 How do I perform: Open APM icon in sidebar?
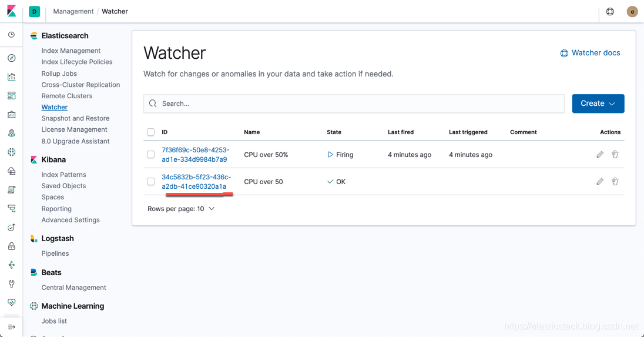click(x=12, y=208)
